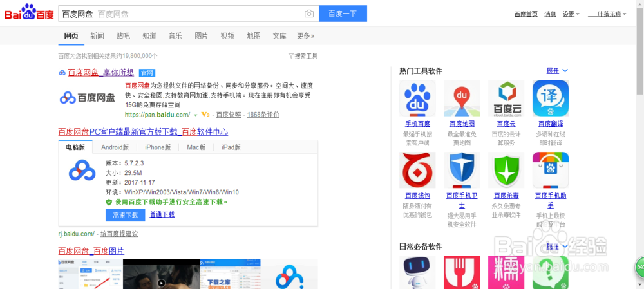Image resolution: width=644 pixels, height=289 pixels.
Task: Click the 百度快照 link
Action: pos(229,115)
